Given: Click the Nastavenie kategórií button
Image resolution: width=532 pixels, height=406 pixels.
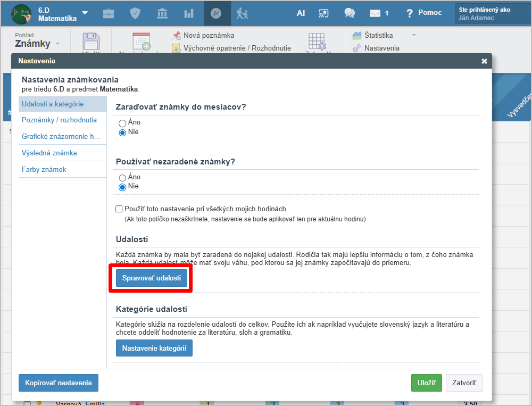Looking at the screenshot, I should 154,349.
